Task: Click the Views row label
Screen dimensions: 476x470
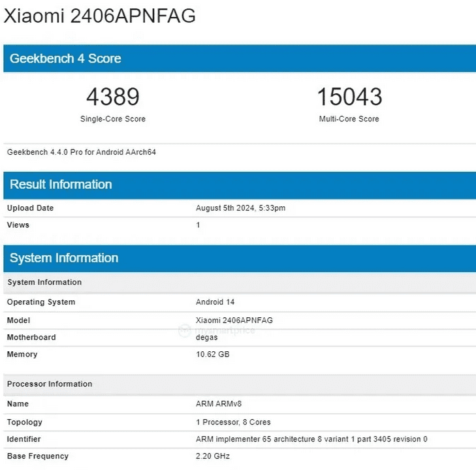Action: pos(18,225)
